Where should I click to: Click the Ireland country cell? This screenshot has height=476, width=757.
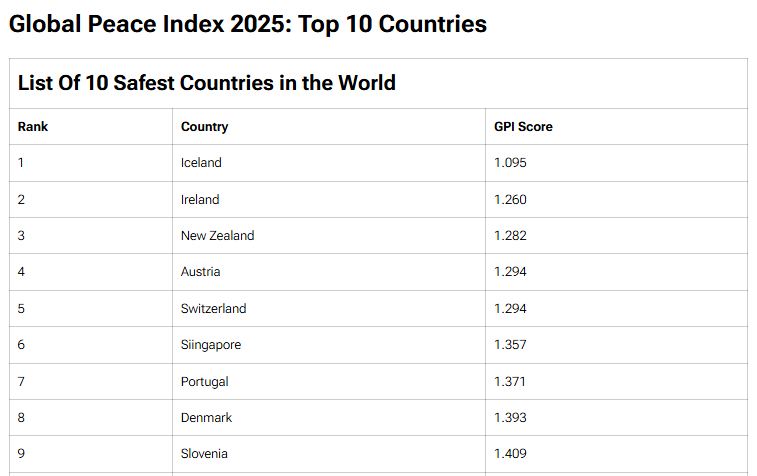(x=200, y=199)
